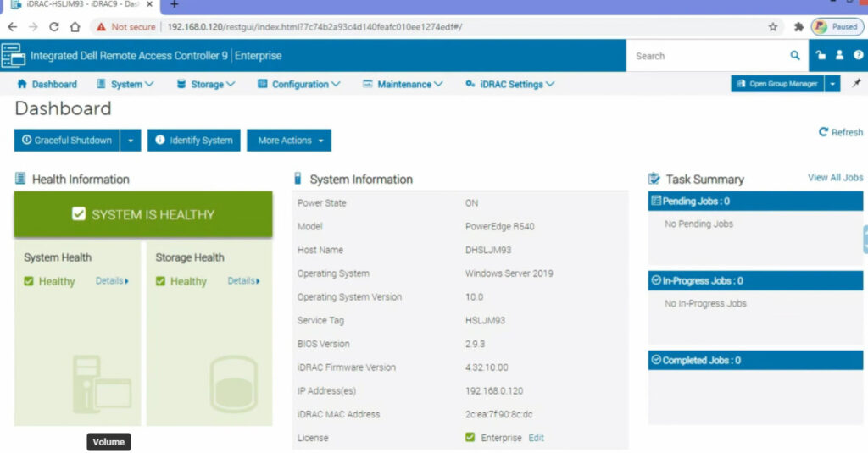Click the Completed Jobs header icon
The height and width of the screenshot is (453, 868).
(x=656, y=360)
